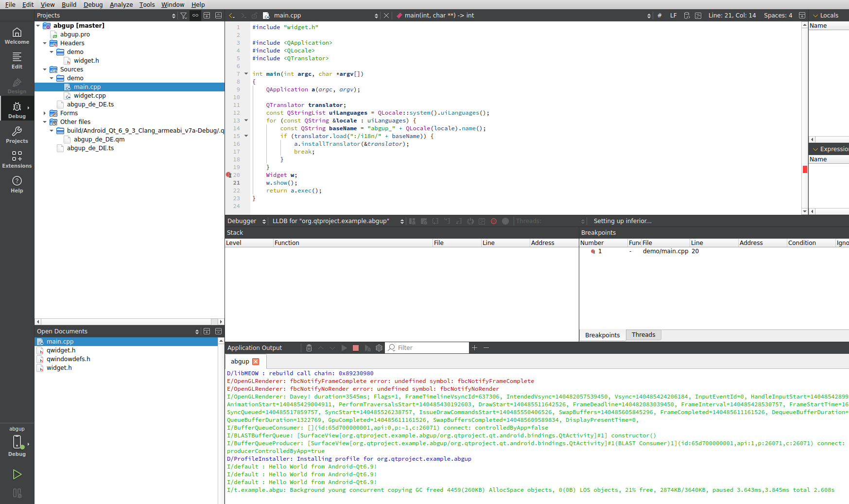The image size is (849, 504).
Task: Toggle breakpoint marker on line 20
Action: pyautogui.click(x=229, y=175)
